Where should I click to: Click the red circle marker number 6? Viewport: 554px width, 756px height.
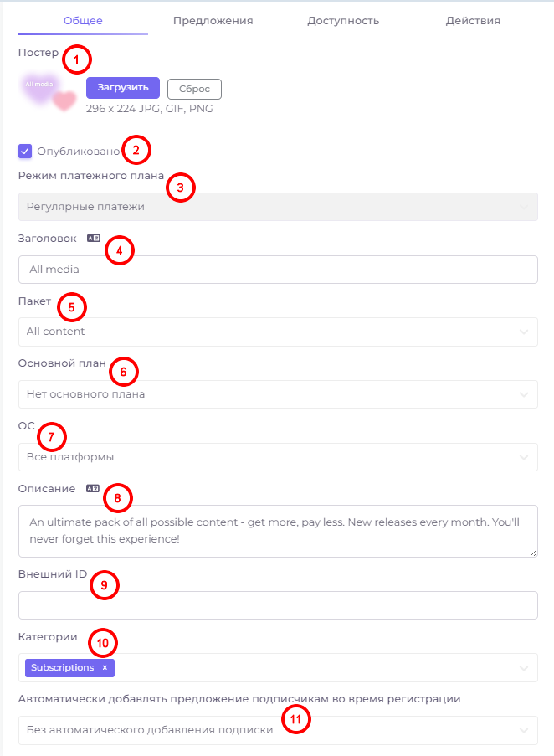click(123, 372)
